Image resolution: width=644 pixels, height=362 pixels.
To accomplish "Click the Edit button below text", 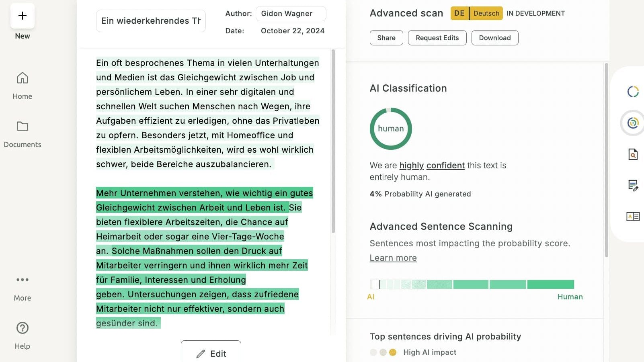I will point(211,353).
